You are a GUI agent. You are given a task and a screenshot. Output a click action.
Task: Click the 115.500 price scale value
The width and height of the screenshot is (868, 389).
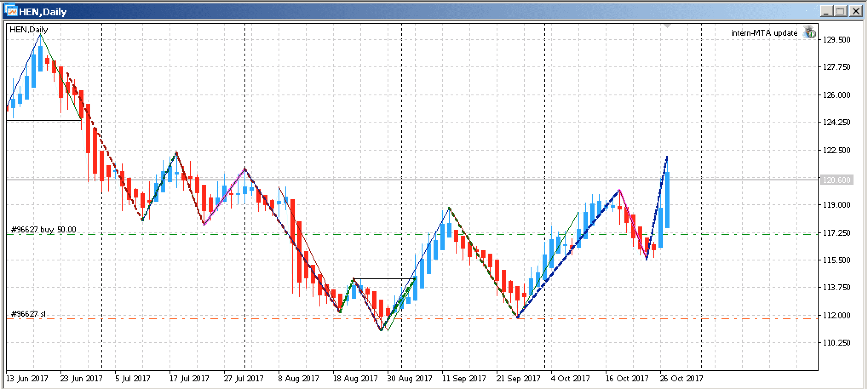836,260
